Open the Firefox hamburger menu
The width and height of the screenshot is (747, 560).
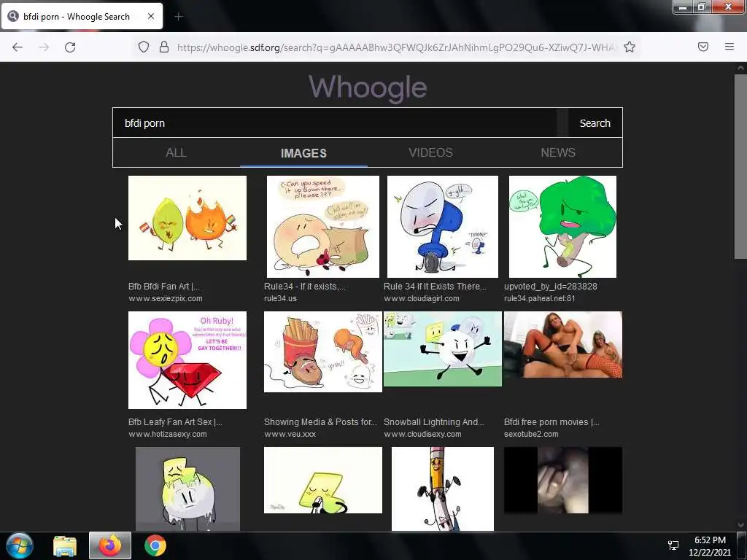[729, 47]
